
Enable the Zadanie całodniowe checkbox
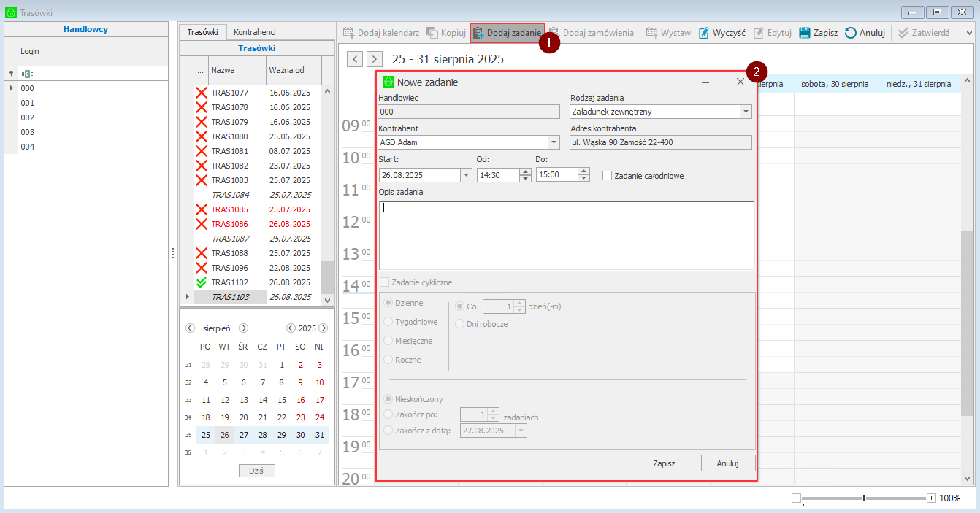(607, 176)
